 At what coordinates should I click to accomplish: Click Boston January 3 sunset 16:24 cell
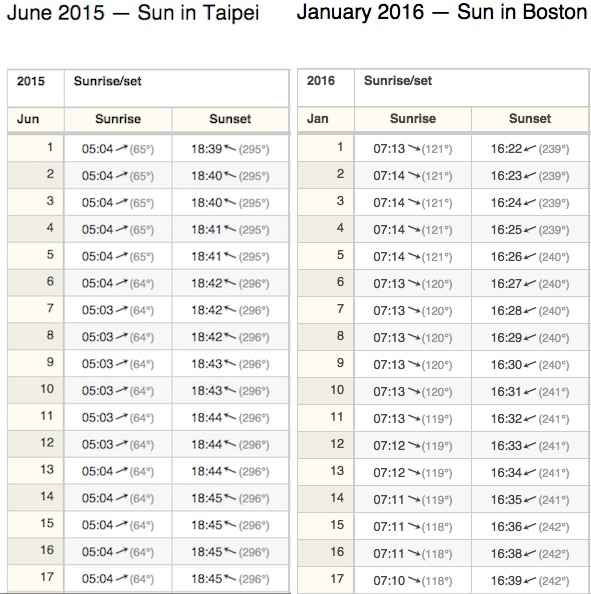point(530,203)
